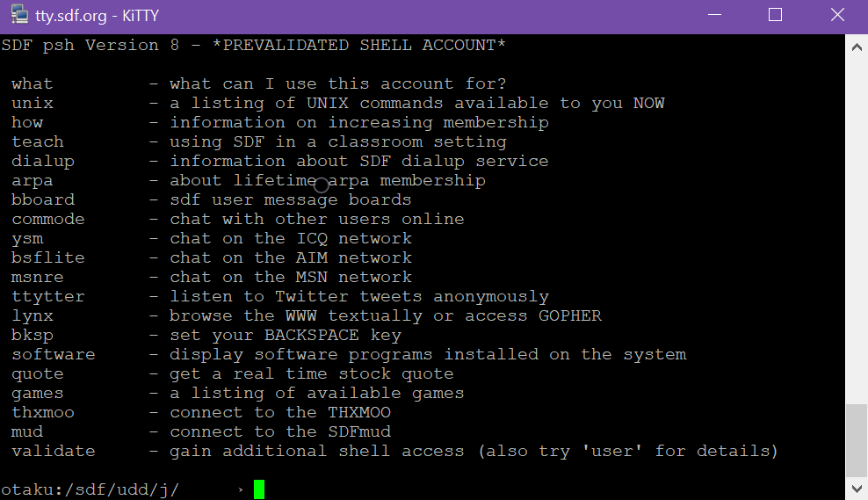Click the scrollbar down arrow

(857, 489)
